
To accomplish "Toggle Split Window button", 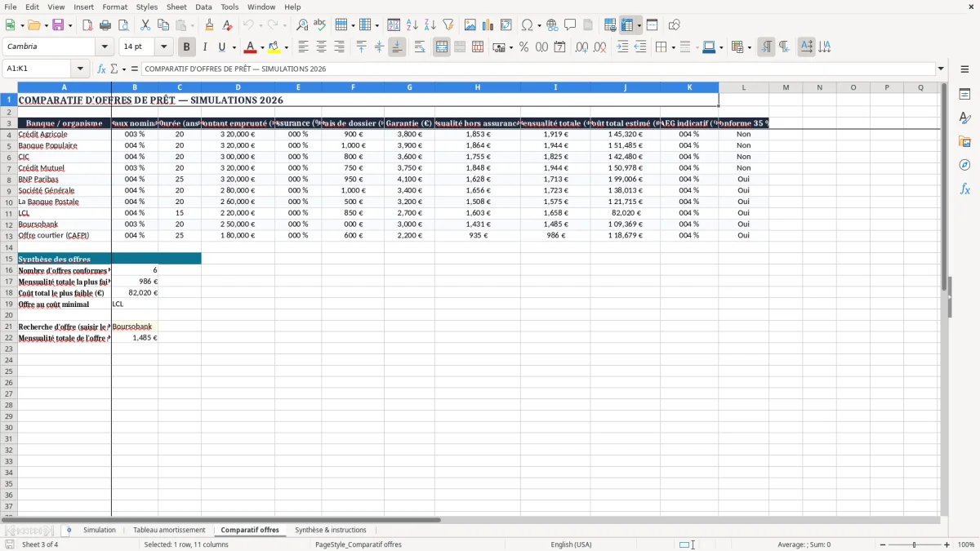I will tap(653, 25).
